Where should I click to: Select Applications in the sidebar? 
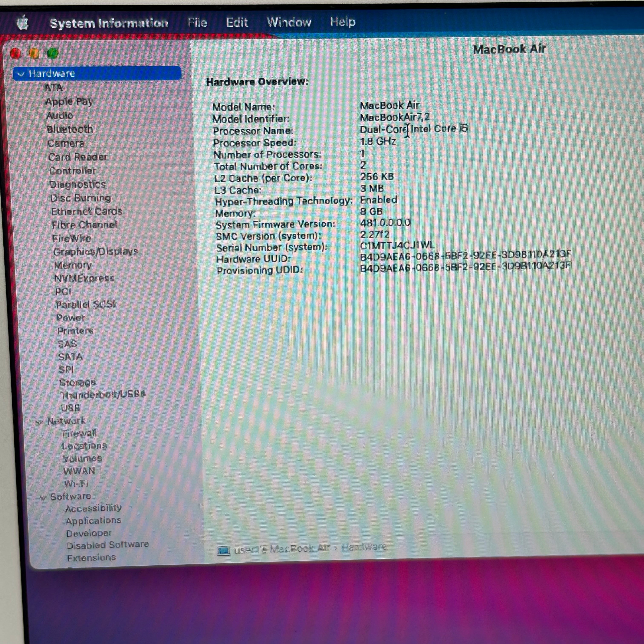[93, 521]
